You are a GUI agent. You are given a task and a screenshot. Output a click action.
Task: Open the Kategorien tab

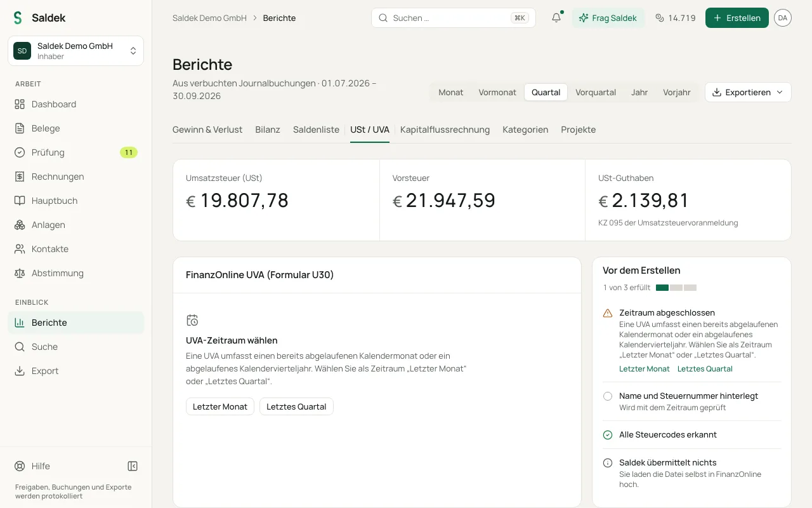[x=525, y=130]
